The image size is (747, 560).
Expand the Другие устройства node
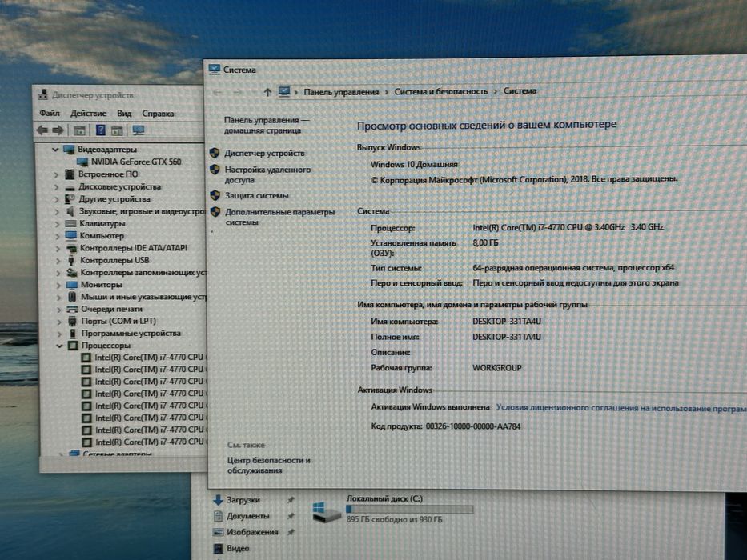pyautogui.click(x=57, y=199)
